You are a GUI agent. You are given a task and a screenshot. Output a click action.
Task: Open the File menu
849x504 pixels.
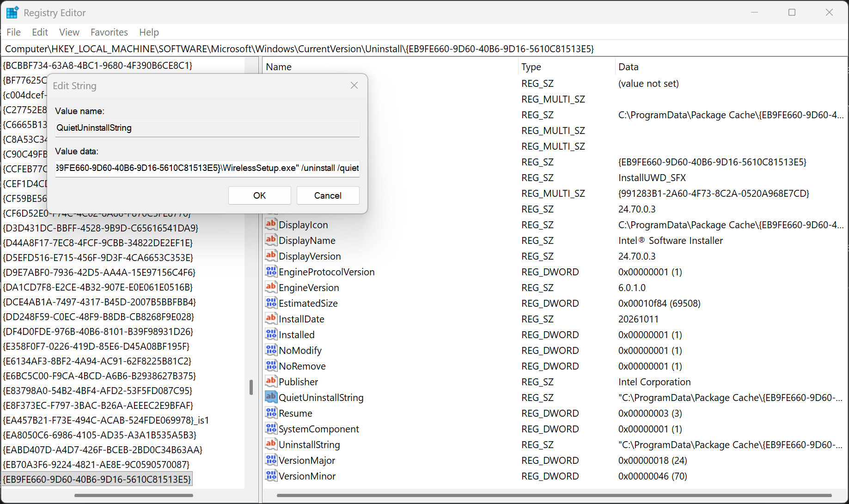click(x=13, y=32)
